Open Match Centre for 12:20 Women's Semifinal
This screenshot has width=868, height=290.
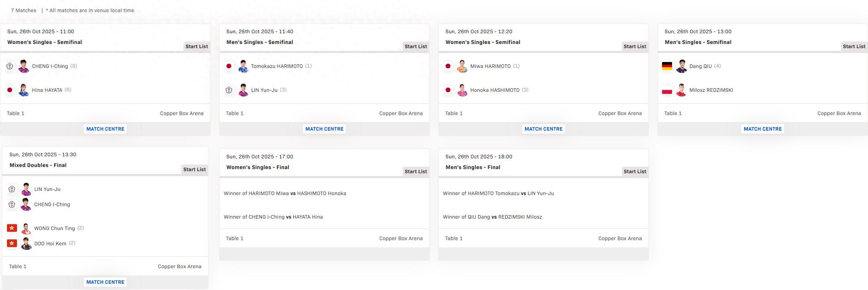coord(543,129)
